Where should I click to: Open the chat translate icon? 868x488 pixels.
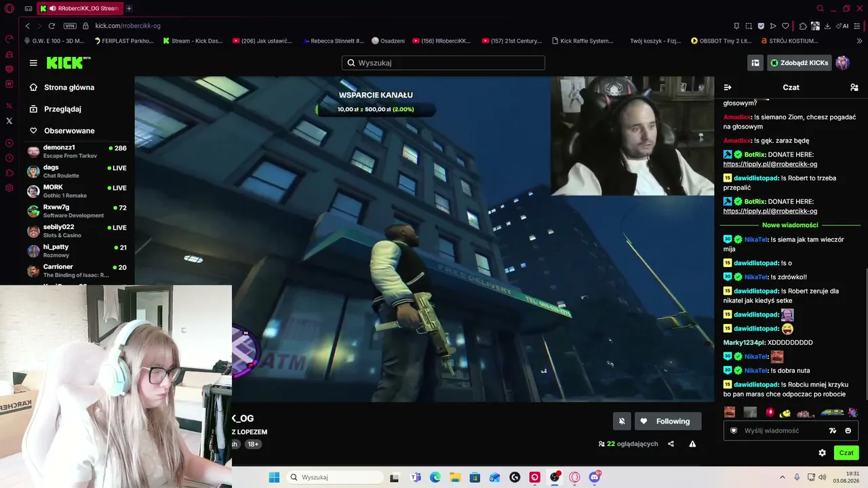(x=833, y=430)
